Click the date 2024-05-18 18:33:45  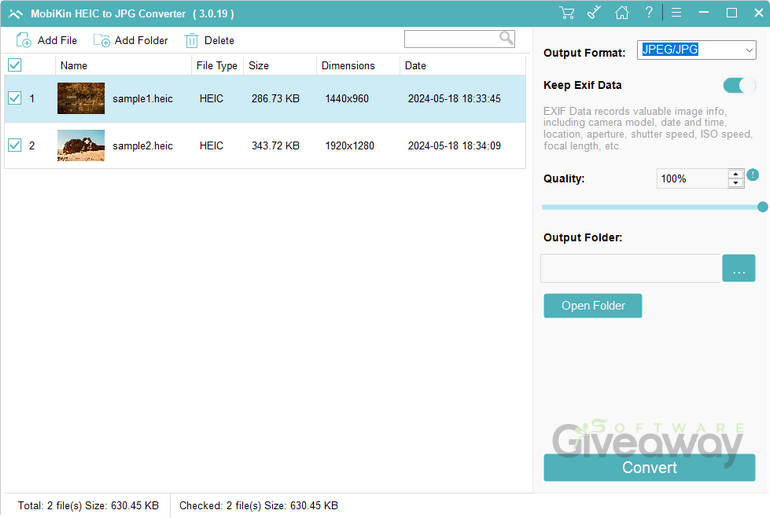(x=454, y=99)
